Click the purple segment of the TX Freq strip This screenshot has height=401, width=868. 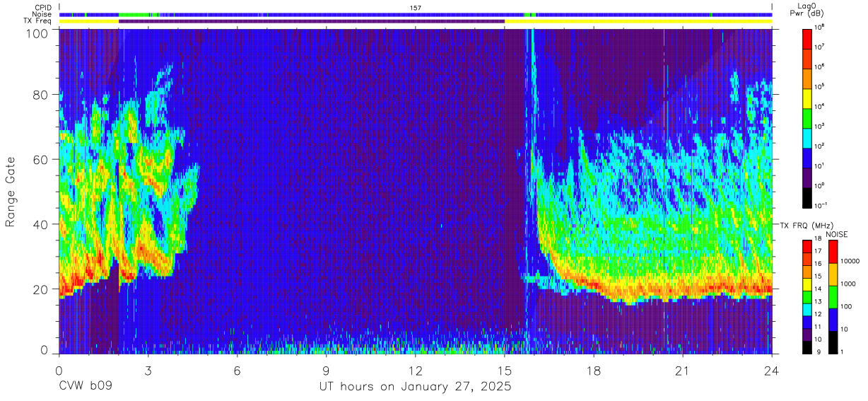[x=312, y=21]
